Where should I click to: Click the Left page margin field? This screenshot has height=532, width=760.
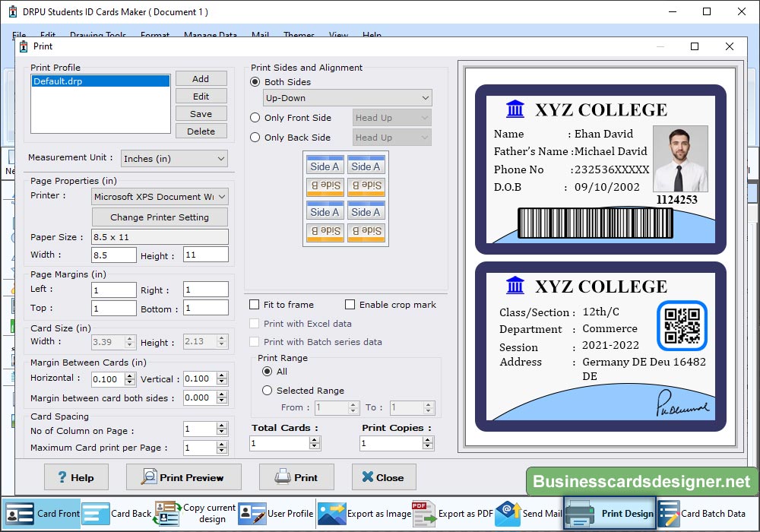(114, 290)
